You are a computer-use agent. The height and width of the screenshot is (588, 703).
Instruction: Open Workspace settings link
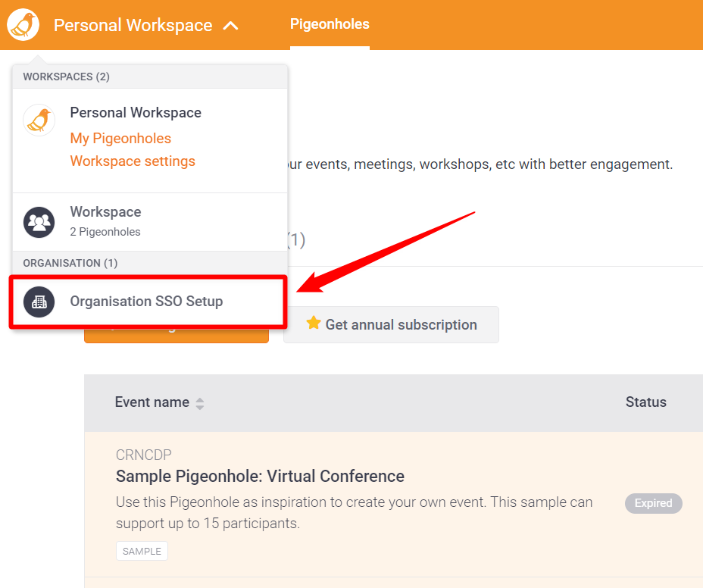point(133,161)
